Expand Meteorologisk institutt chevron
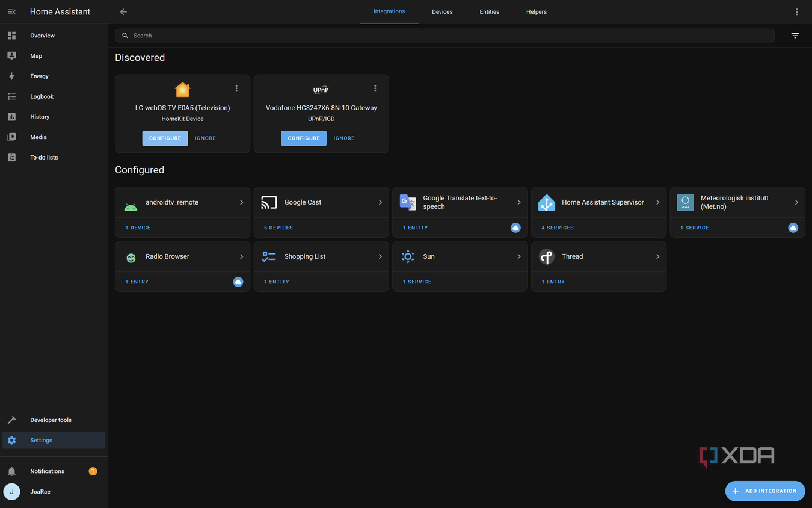Screen dimensions: 812x508 tap(796, 202)
